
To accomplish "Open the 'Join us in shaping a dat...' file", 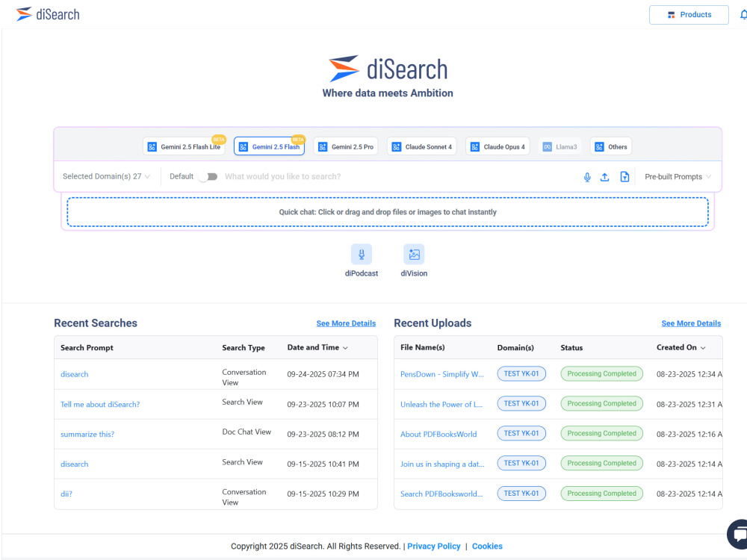I will tap(442, 464).
